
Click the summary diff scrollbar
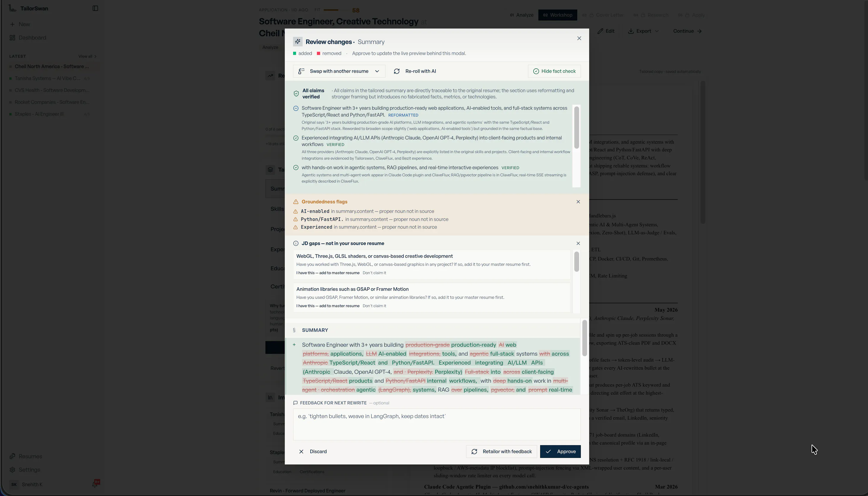pyautogui.click(x=585, y=338)
